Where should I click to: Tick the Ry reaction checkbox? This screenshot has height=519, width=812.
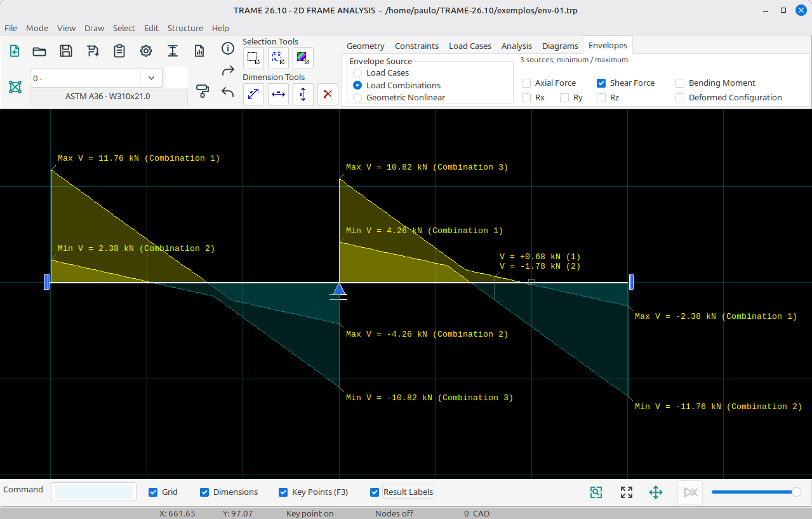564,98
